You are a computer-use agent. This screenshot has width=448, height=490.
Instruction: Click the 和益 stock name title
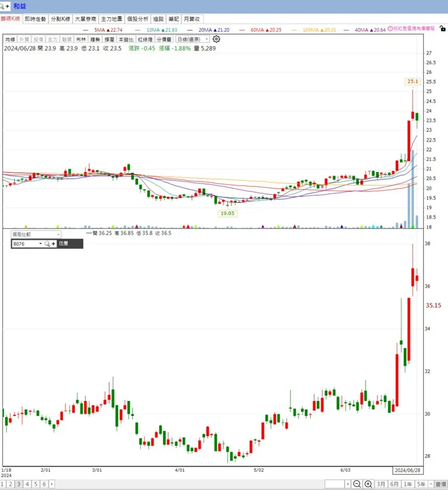pyautogui.click(x=20, y=6)
